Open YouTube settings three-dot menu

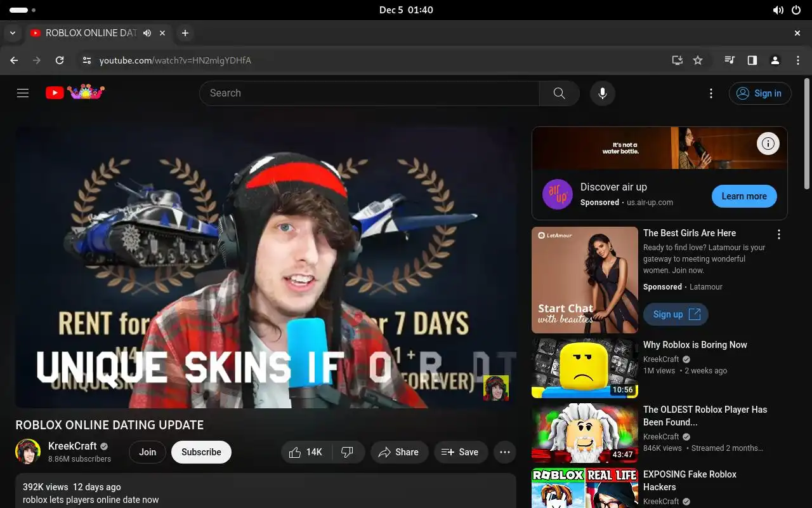point(711,93)
